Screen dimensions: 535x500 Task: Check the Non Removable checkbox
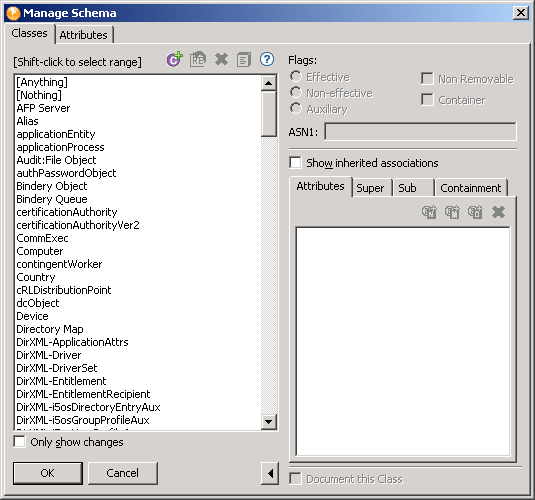pos(427,78)
